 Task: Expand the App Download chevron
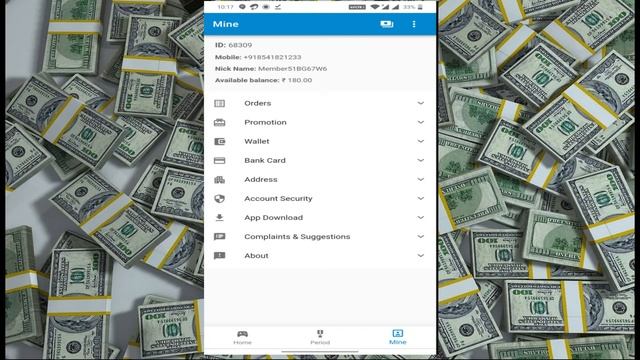coord(420,218)
